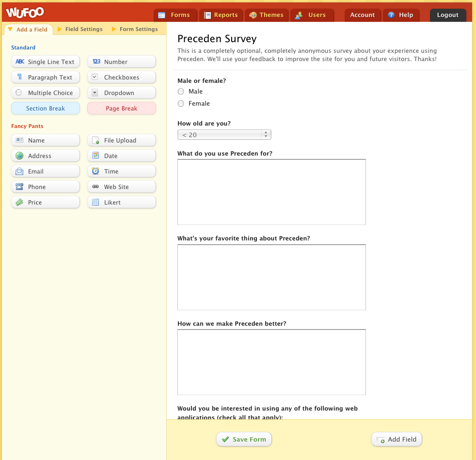Add a Single Line Text field
The width and height of the screenshot is (476, 460).
point(46,62)
